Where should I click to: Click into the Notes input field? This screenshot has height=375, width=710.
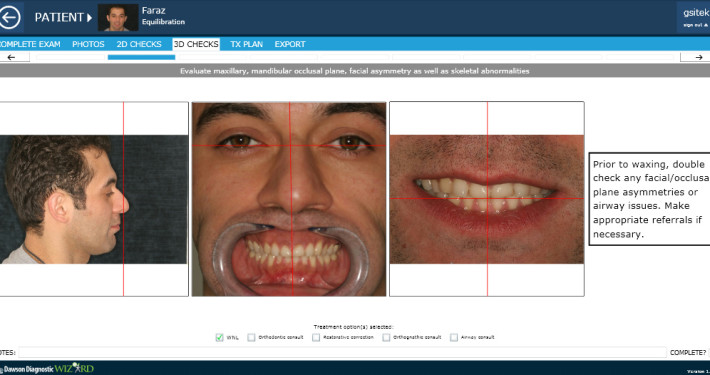(x=342, y=352)
